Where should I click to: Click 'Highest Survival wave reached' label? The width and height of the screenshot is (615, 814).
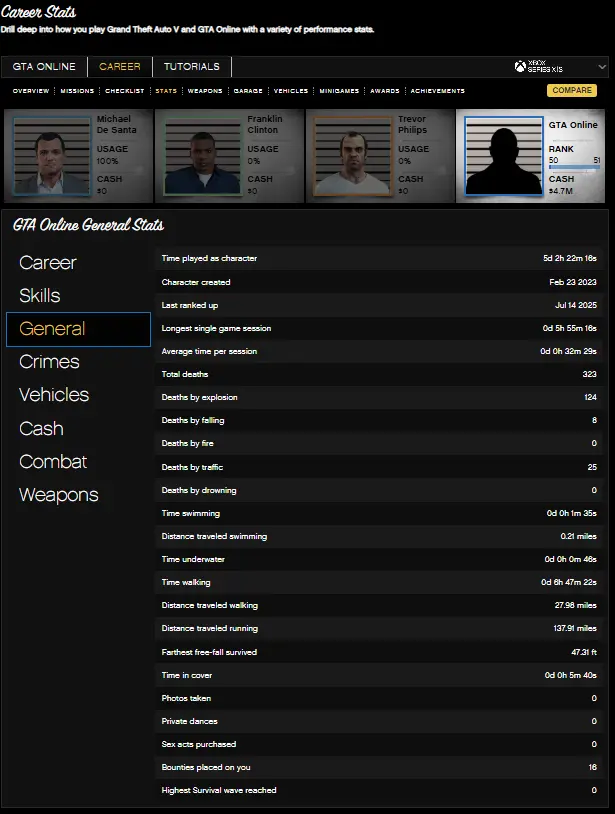coord(219,790)
